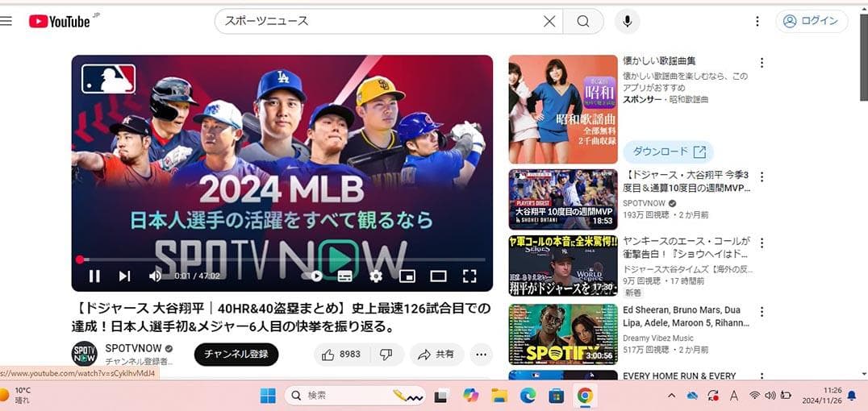The image size is (868, 411).
Task: Toggle the autoplay switch in player
Action: (x=311, y=276)
